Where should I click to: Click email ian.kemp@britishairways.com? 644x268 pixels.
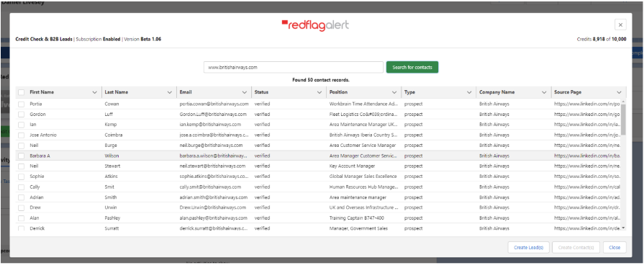pos(210,125)
